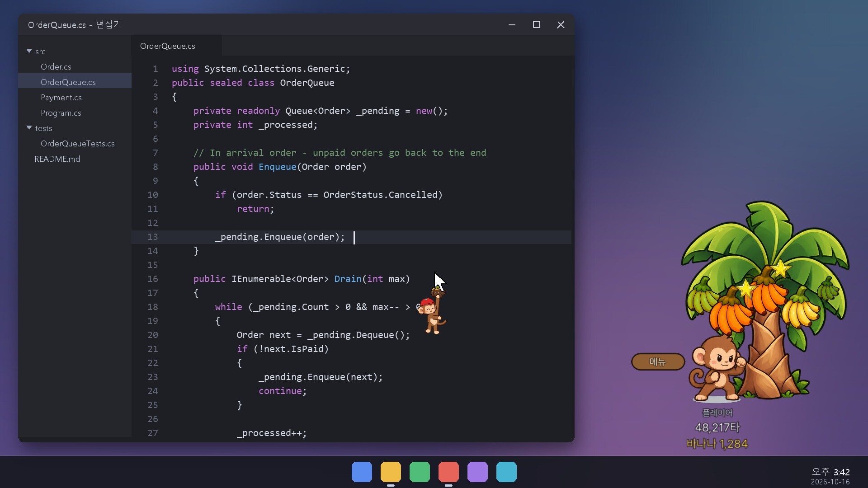Open README.md in the sidebar
This screenshot has height=488, width=868.
[x=57, y=159]
